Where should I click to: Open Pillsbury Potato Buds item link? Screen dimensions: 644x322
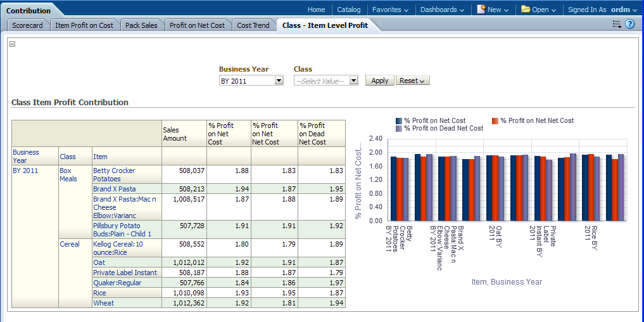tap(122, 229)
